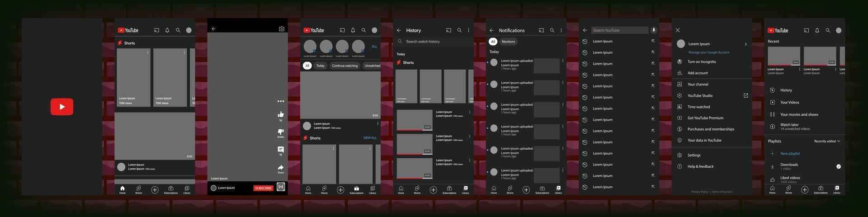Screen dimensions: 868x217
Task: Tap Cast icon on Home feed header
Action: pyautogui.click(x=156, y=30)
